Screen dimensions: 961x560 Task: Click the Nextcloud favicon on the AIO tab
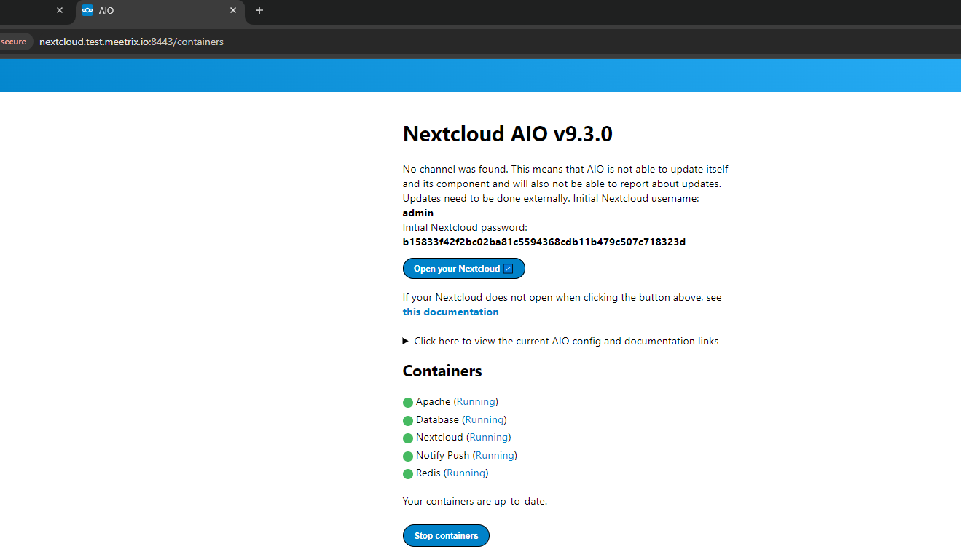click(87, 10)
